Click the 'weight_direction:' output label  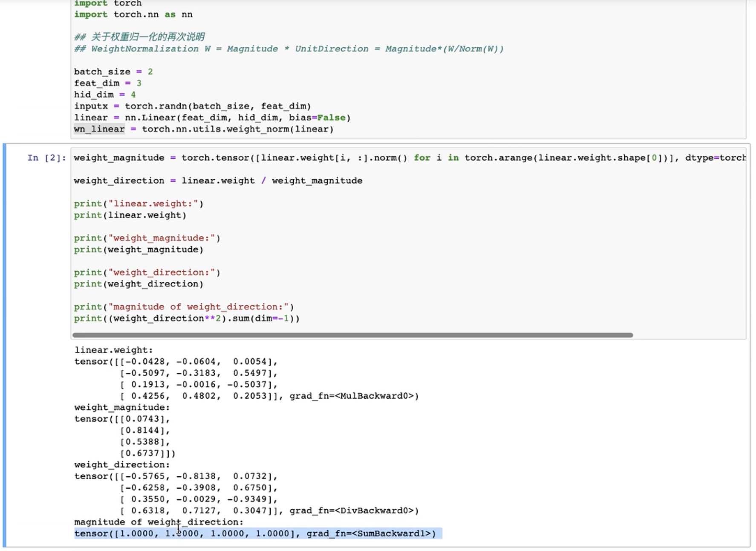[122, 465]
